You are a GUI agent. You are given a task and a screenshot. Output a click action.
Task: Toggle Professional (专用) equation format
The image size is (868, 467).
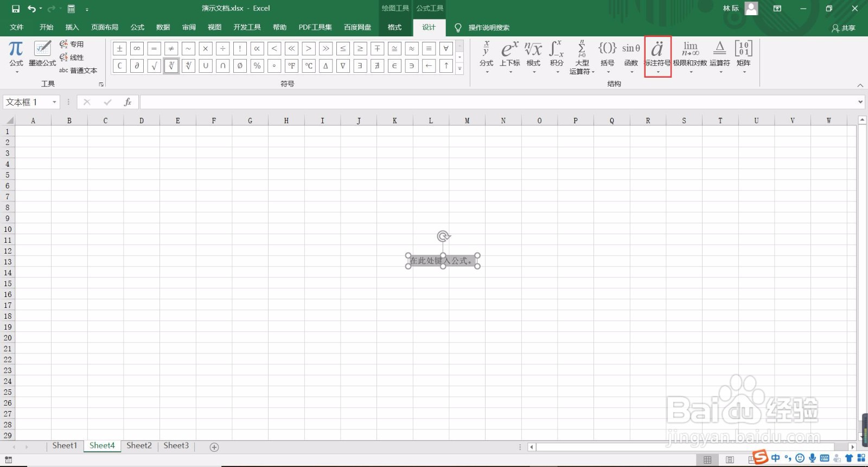pos(72,44)
